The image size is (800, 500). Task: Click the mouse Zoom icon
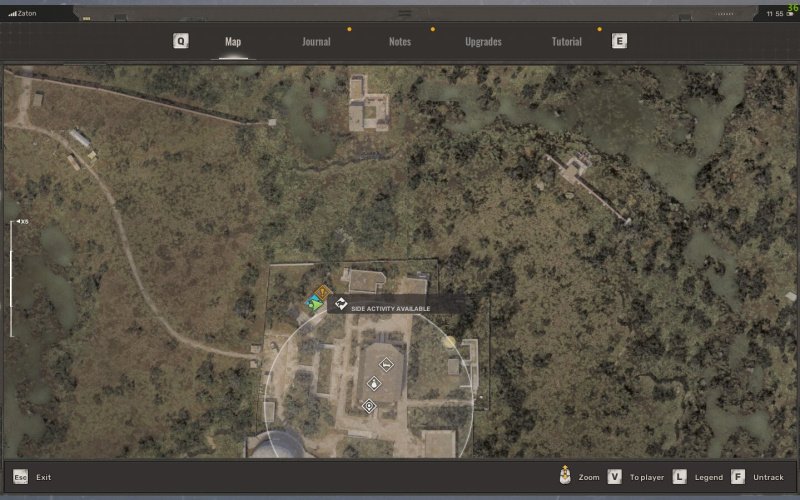(x=566, y=477)
